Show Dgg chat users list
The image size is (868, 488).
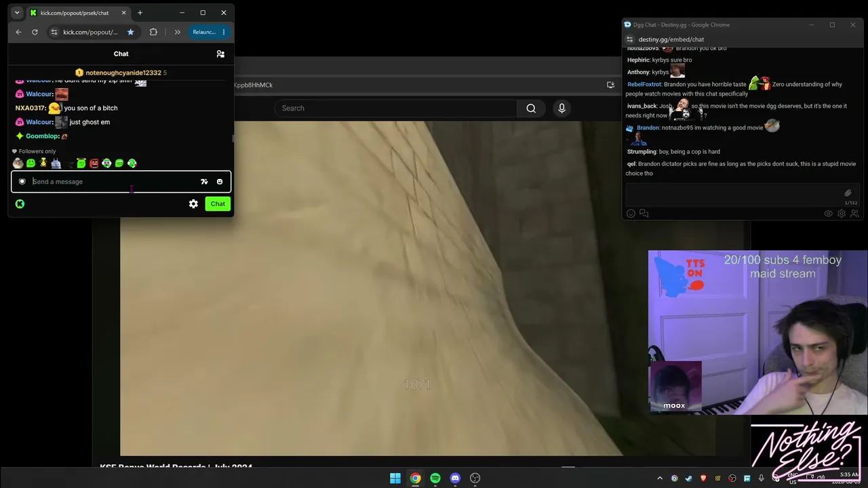pyautogui.click(x=854, y=213)
